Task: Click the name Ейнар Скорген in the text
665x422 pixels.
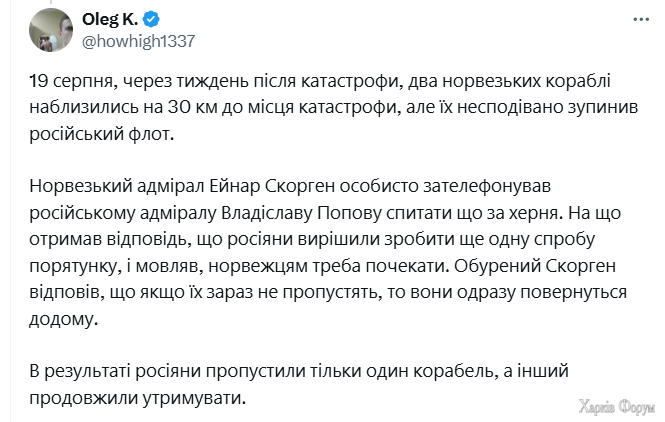Action: 272,186
